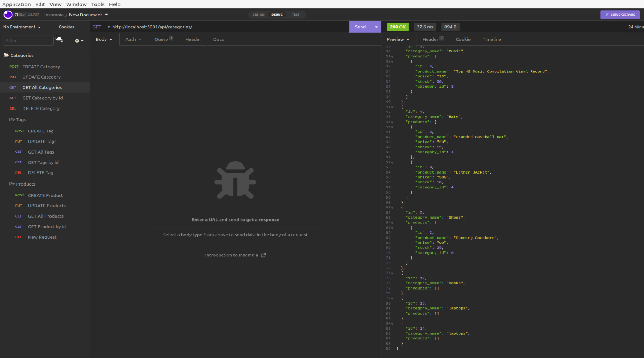Open the response Header tab

(433, 39)
